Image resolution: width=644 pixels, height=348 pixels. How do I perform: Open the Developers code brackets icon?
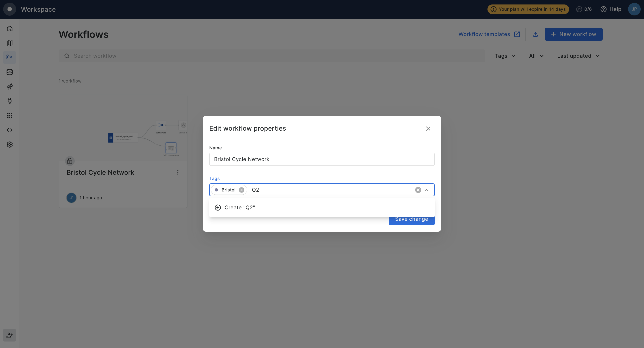[x=9, y=130]
